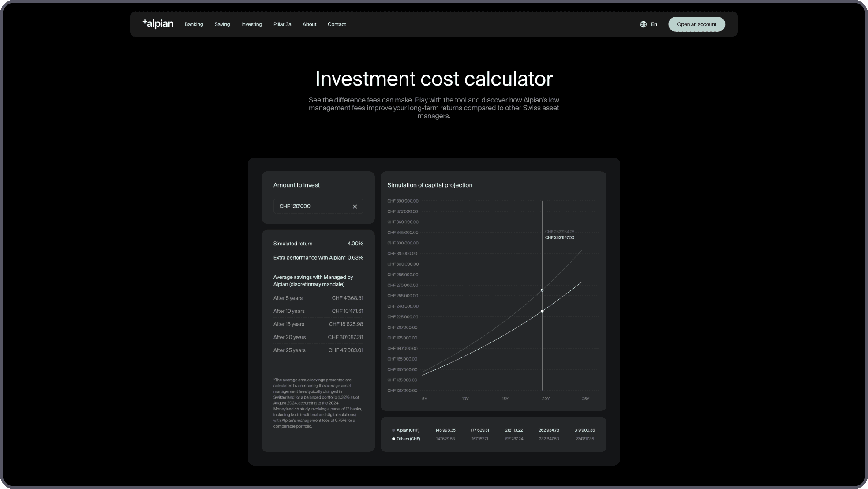This screenshot has height=489, width=868.
Task: Click the 4.00% simulated return value
Action: (x=355, y=244)
